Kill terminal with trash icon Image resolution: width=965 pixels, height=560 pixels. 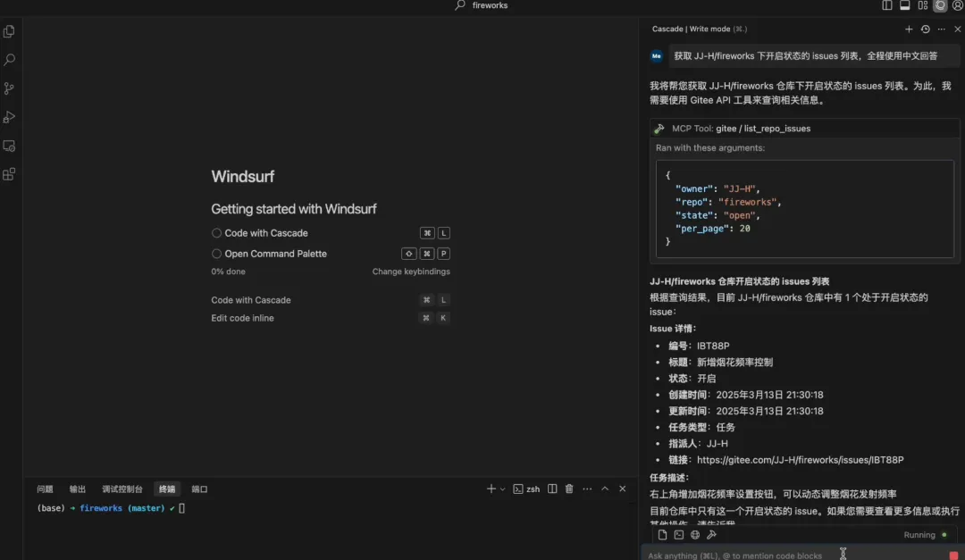[569, 489]
